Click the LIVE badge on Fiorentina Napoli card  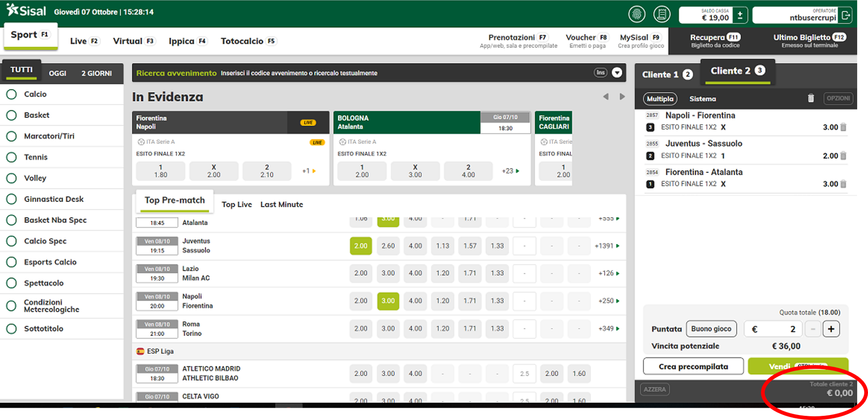click(x=308, y=122)
